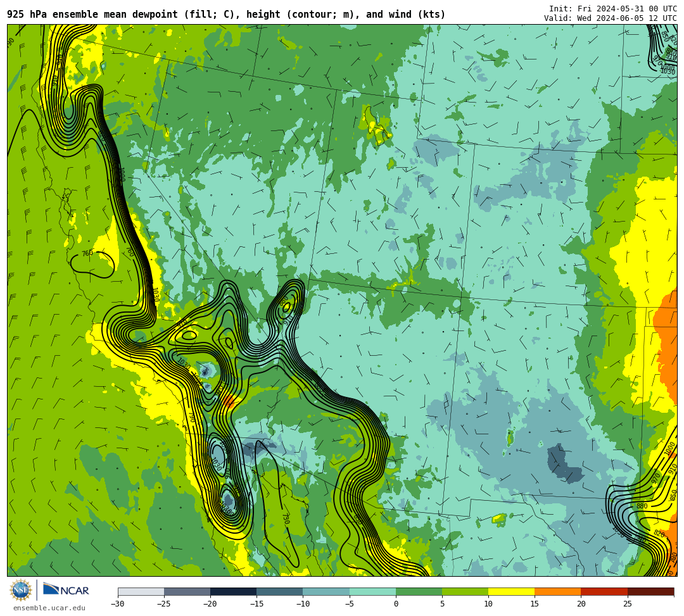Click the colorbar tick label '−15'
The height and width of the screenshot is (616, 684).
(x=256, y=604)
